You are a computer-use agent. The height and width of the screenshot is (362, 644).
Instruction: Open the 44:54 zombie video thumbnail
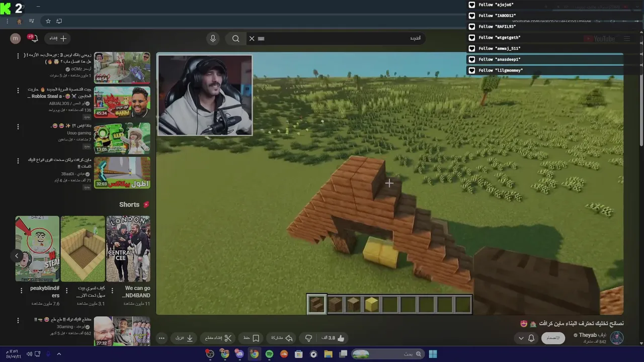click(x=122, y=67)
